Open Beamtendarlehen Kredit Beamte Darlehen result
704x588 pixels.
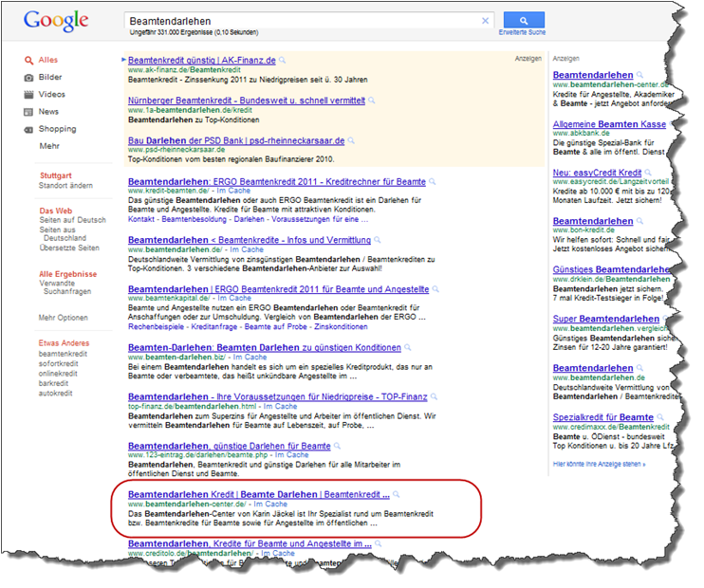tap(259, 495)
